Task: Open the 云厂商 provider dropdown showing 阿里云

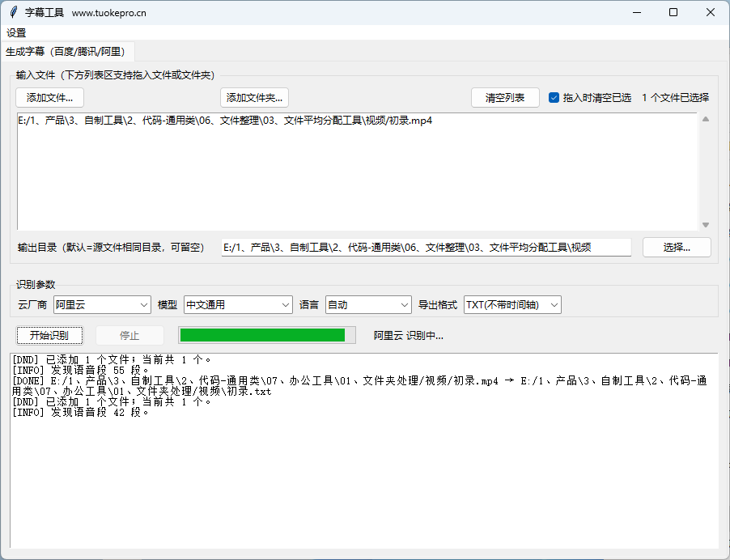Action: point(101,305)
